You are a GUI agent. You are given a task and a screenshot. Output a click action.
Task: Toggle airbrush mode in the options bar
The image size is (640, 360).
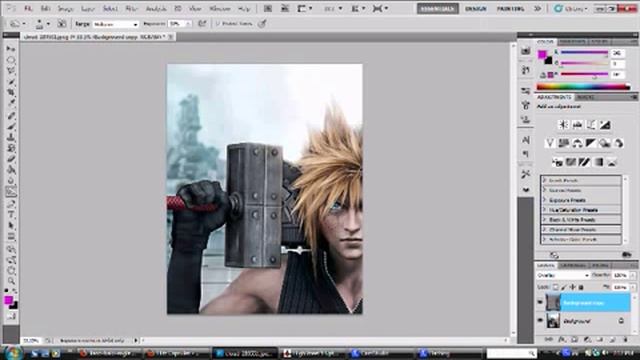(202, 24)
